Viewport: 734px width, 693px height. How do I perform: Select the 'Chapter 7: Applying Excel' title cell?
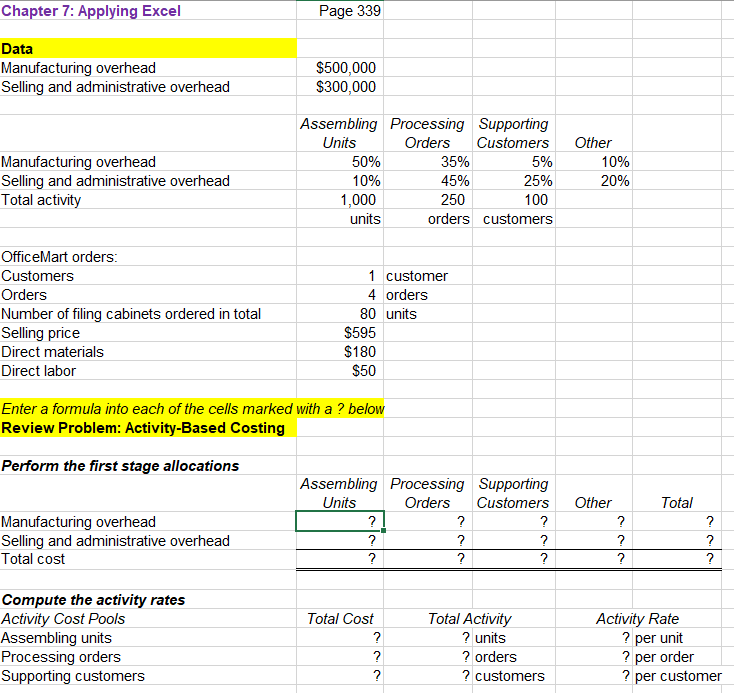pyautogui.click(x=148, y=11)
